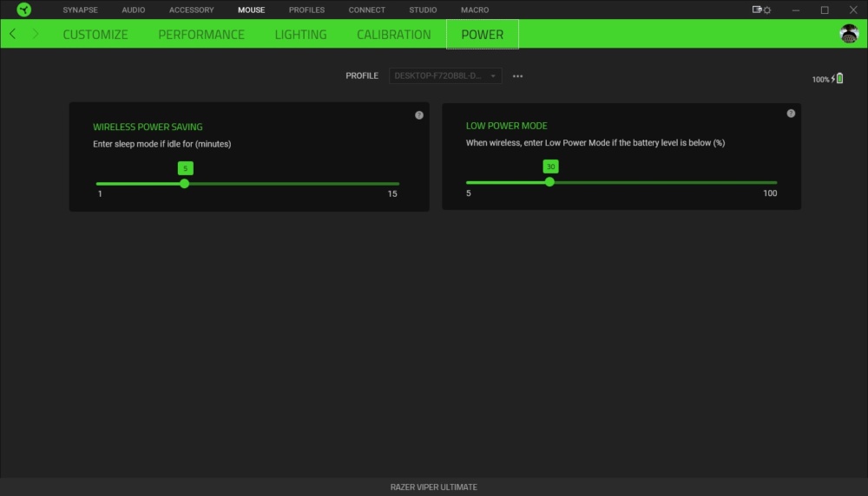Click the Profile label
Screen dimensions: 868x496
tap(362, 75)
